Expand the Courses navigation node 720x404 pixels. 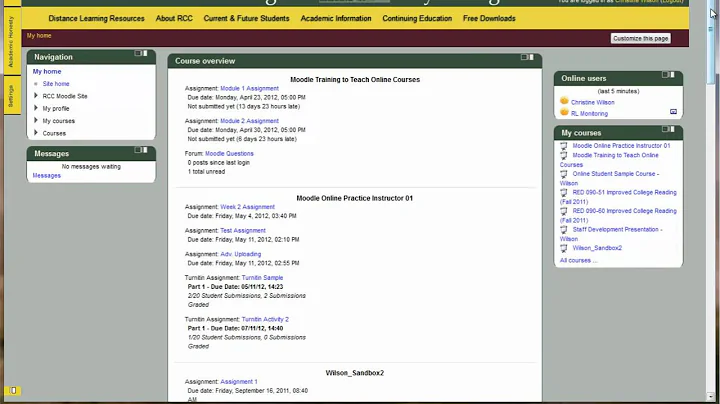coord(36,133)
